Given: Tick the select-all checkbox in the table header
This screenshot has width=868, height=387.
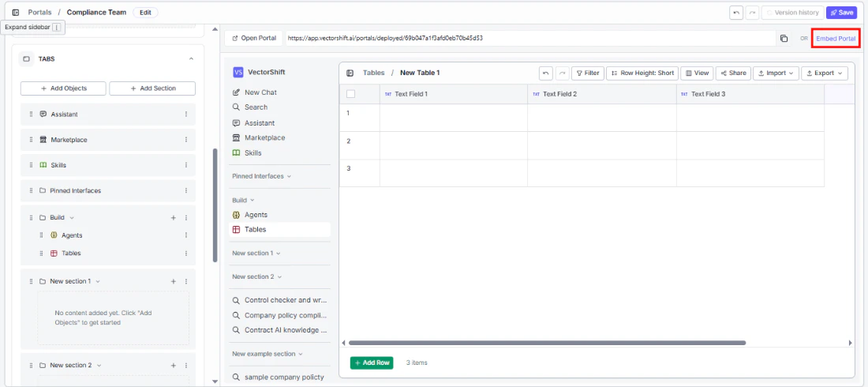Looking at the screenshot, I should pos(350,94).
